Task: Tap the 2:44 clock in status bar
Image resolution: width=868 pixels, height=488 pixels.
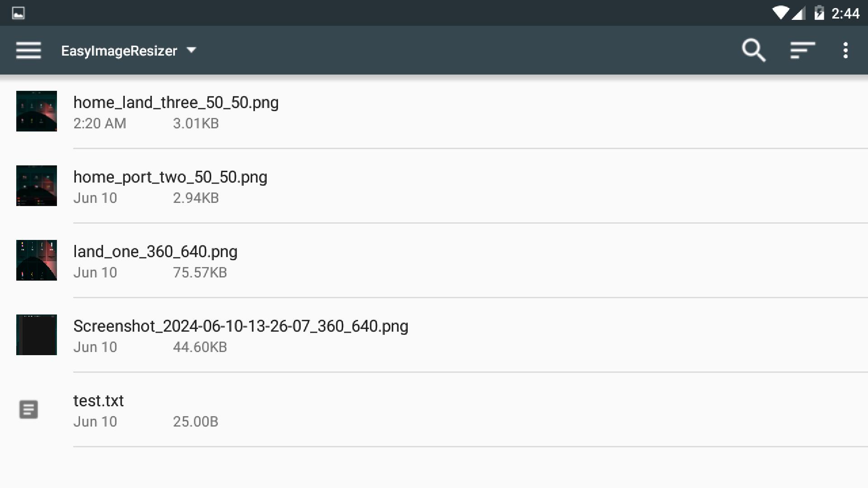Action: [845, 14]
